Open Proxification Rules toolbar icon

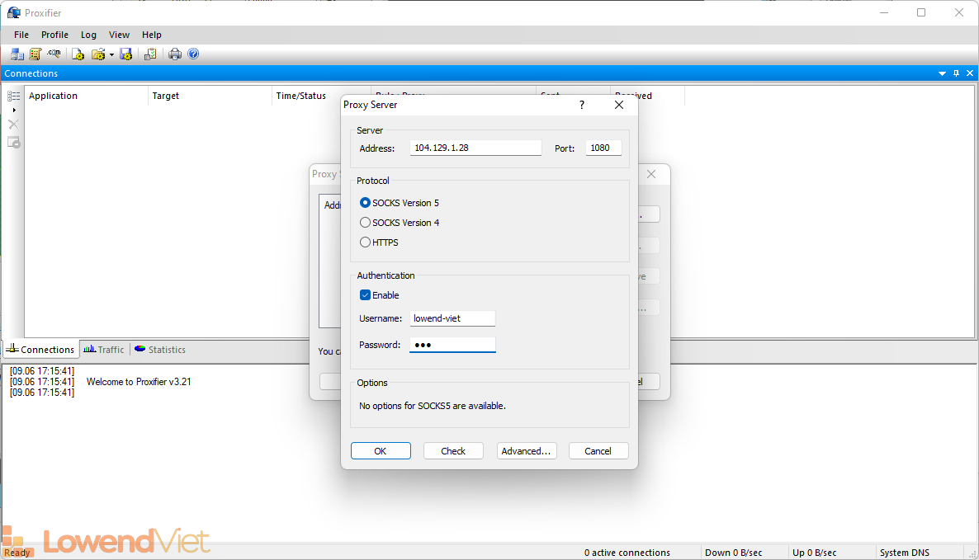pyautogui.click(x=35, y=54)
